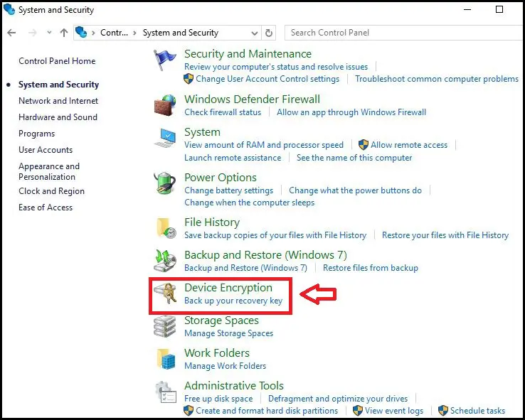
Task: Click Back up your recovery key
Action: pos(233,301)
